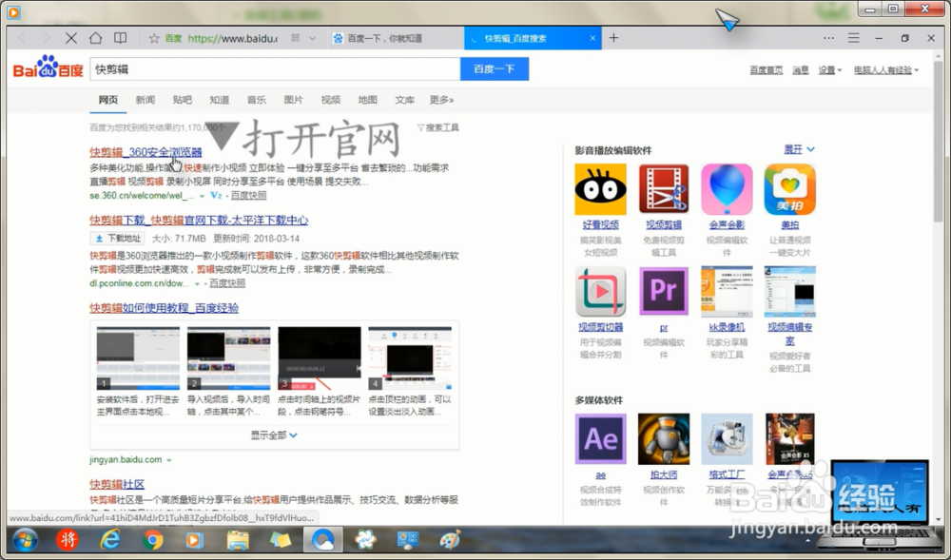The image size is (951, 560).
Task: Launch Internet Explorer from the taskbar
Action: tap(109, 539)
